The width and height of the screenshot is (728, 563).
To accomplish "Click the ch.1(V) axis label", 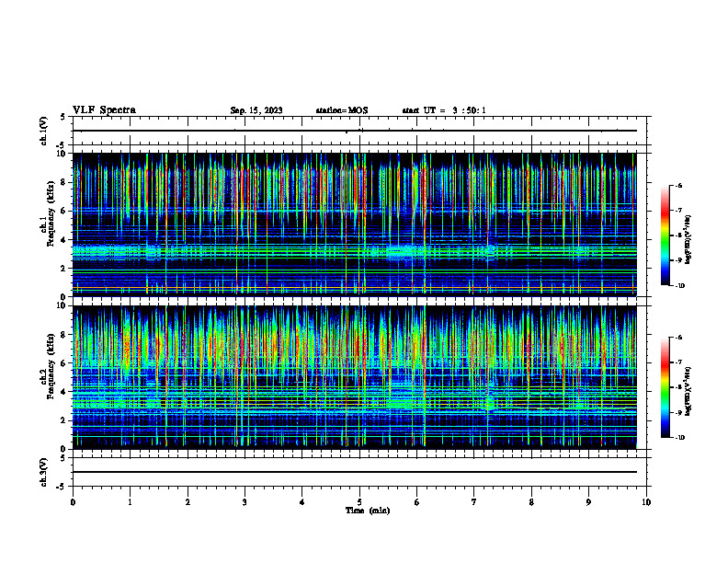I will tap(44, 131).
